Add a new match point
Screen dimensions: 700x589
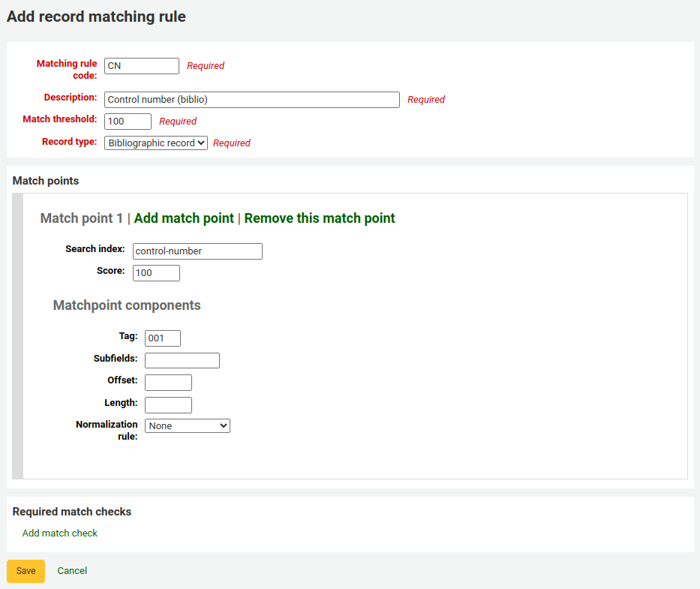[x=183, y=218]
